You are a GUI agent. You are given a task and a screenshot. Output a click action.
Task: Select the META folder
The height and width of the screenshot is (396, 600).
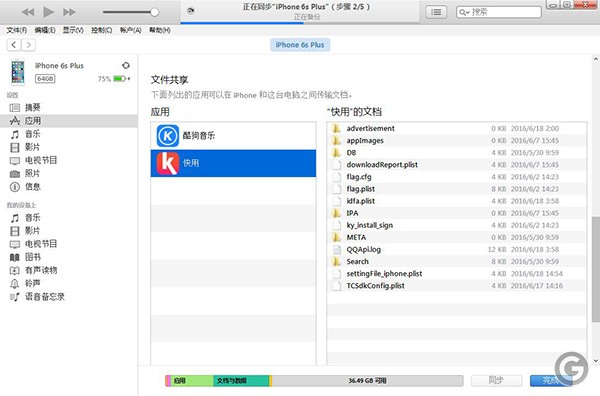pyautogui.click(x=457, y=238)
